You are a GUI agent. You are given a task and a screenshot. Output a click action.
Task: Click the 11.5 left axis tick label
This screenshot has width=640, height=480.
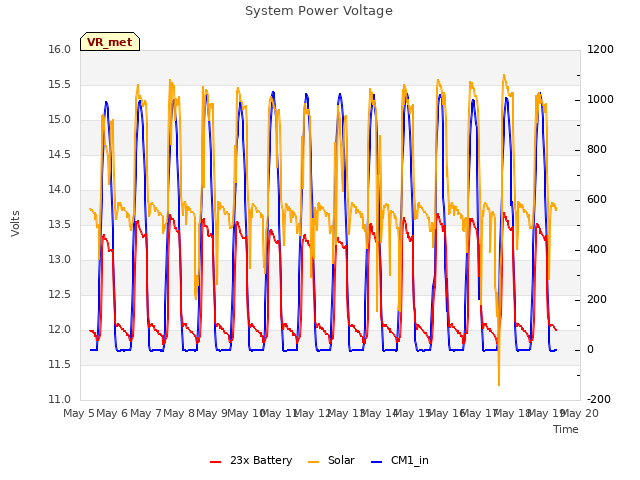[x=60, y=364]
